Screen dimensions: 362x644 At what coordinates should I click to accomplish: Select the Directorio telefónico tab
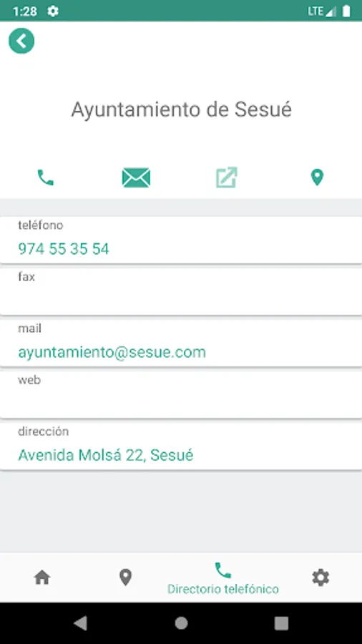(223, 578)
